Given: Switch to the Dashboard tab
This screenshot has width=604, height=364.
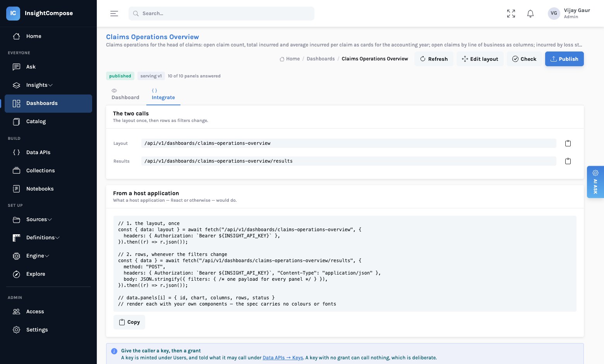Looking at the screenshot, I should click(x=125, y=94).
